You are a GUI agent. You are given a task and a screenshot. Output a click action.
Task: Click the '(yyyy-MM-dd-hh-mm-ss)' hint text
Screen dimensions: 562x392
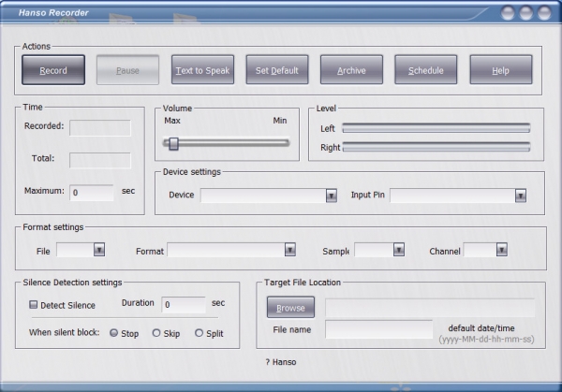[486, 339]
